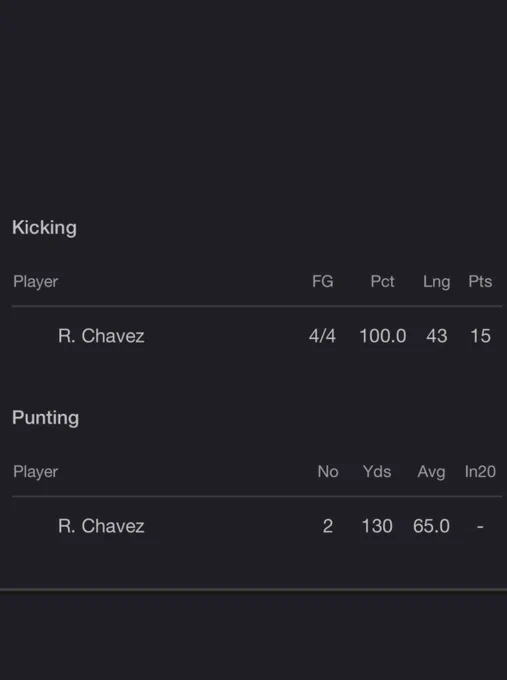This screenshot has height=680, width=507.
Task: Open R. Chavez in the Kicking table
Action: point(101,336)
